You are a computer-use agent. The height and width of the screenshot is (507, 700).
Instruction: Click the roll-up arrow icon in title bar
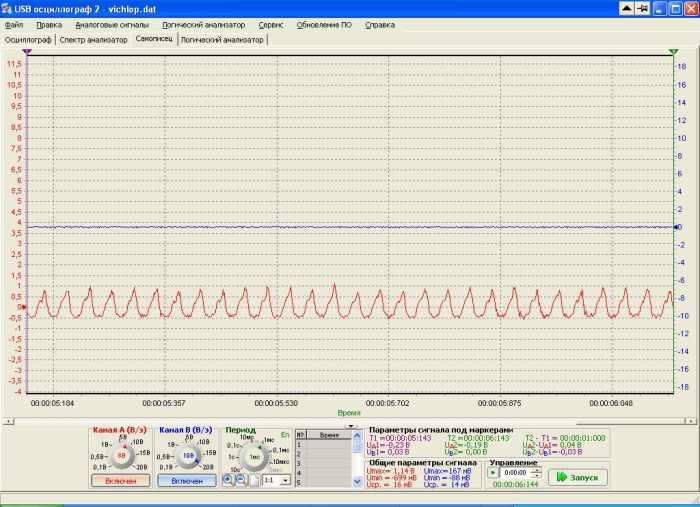(x=626, y=8)
